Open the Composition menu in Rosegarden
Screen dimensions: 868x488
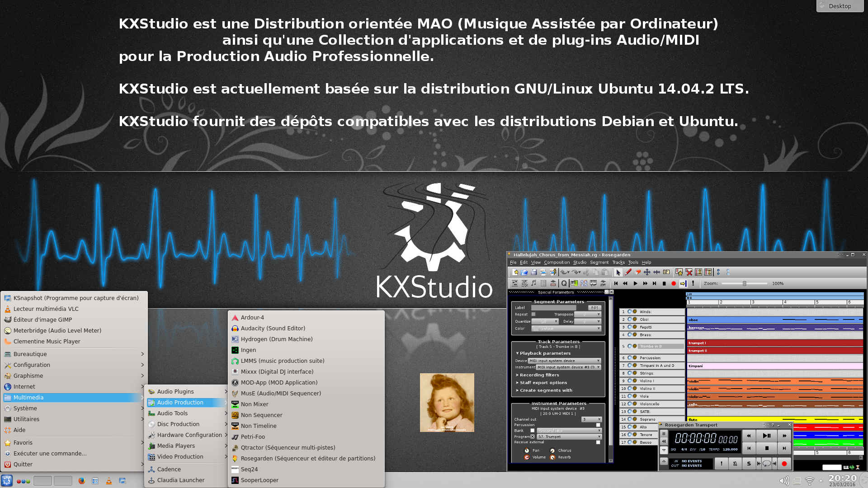pyautogui.click(x=557, y=262)
